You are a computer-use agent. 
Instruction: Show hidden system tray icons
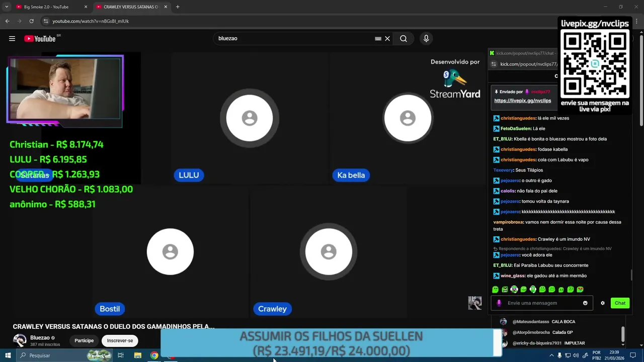click(x=551, y=355)
